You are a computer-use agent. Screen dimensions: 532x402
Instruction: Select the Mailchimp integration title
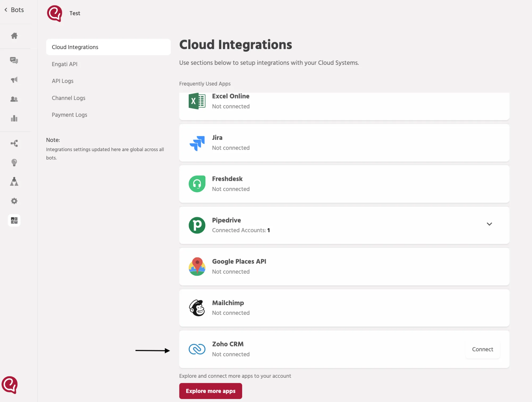tap(228, 303)
